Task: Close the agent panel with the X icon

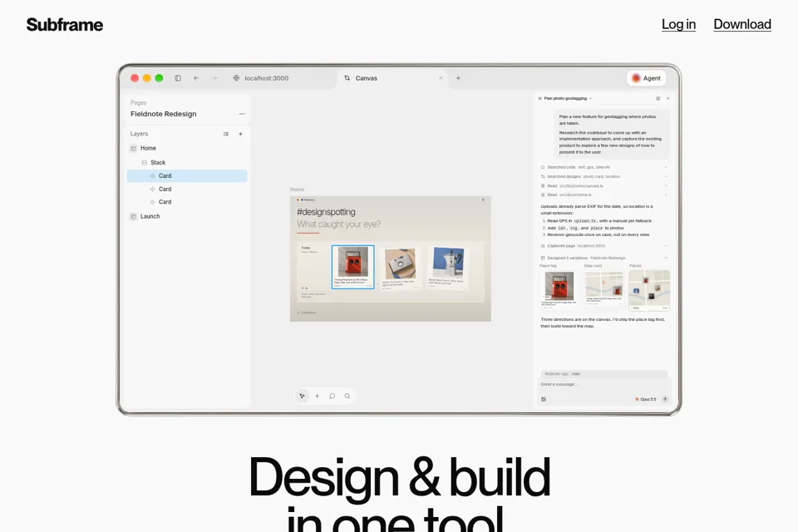Action: 667,98
